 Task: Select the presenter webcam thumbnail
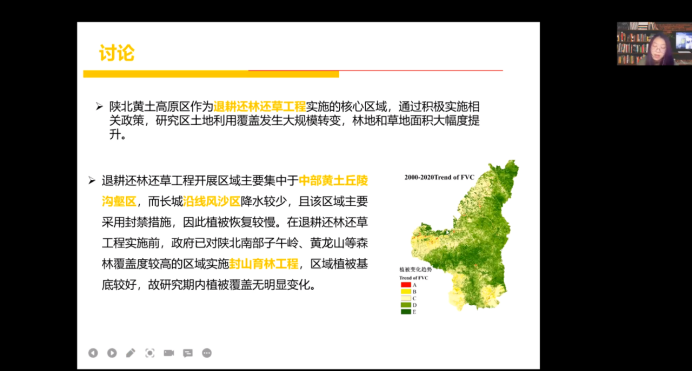click(655, 44)
